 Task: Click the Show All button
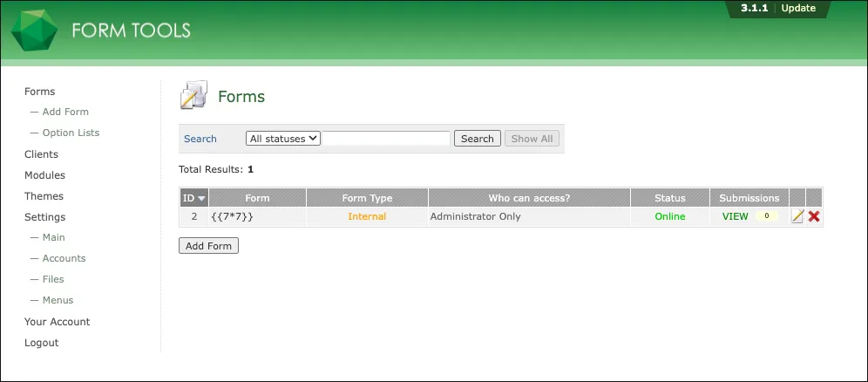tap(532, 139)
